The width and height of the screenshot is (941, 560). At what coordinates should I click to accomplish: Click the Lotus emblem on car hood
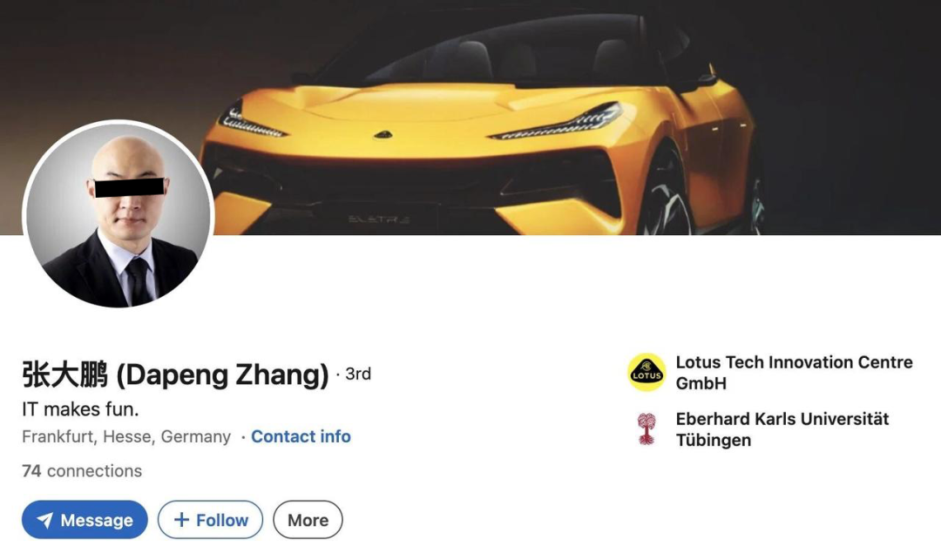click(382, 135)
